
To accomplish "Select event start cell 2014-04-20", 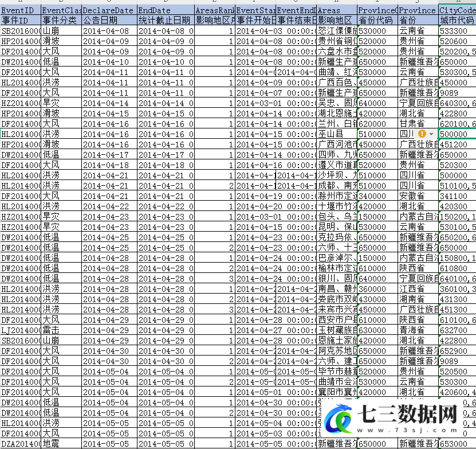I will point(276,206).
